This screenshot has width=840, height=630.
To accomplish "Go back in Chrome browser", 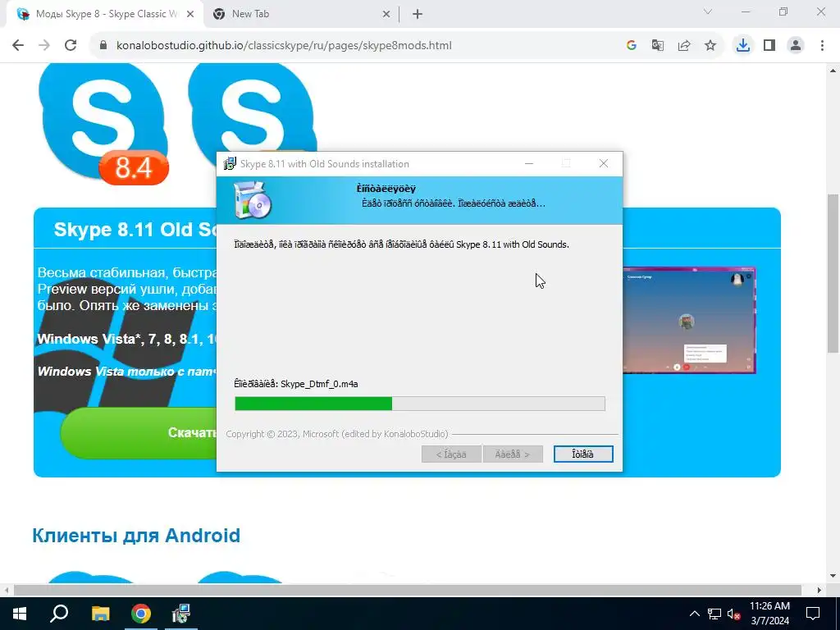I will click(x=18, y=46).
